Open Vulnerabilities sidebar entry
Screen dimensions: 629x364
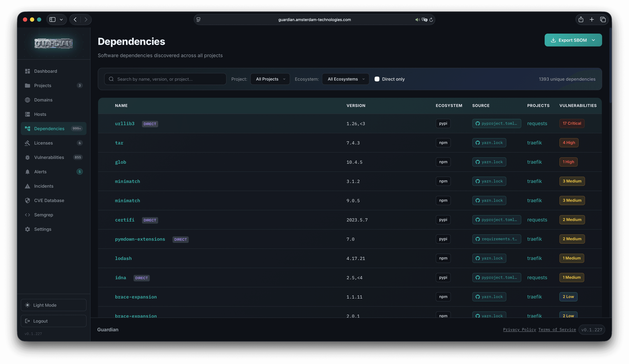click(53, 157)
